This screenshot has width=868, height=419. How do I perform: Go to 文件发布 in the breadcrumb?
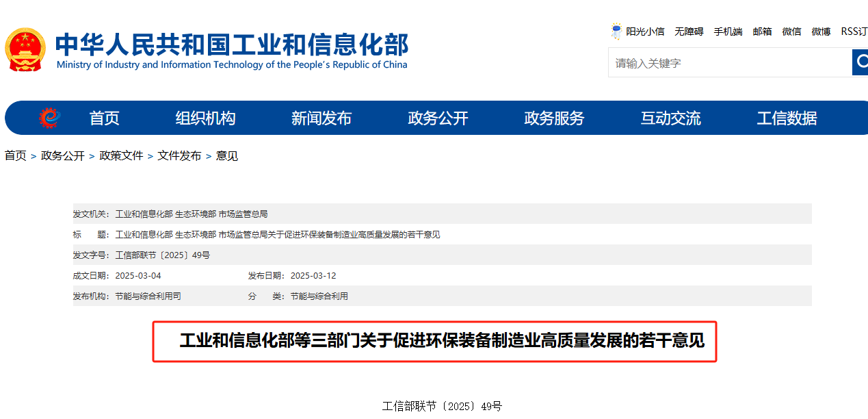(179, 156)
